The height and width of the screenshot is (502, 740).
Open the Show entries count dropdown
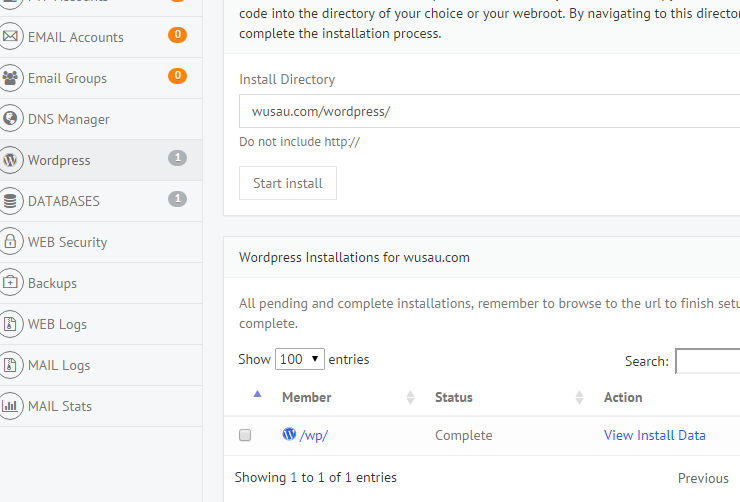click(x=300, y=359)
